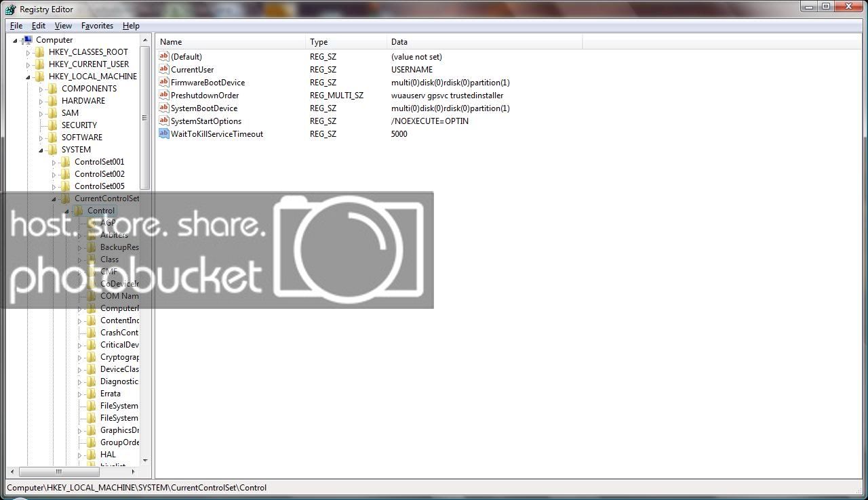This screenshot has height=500, width=868.
Task: Click the PreshutdownOrder value string icon
Action: pos(163,95)
